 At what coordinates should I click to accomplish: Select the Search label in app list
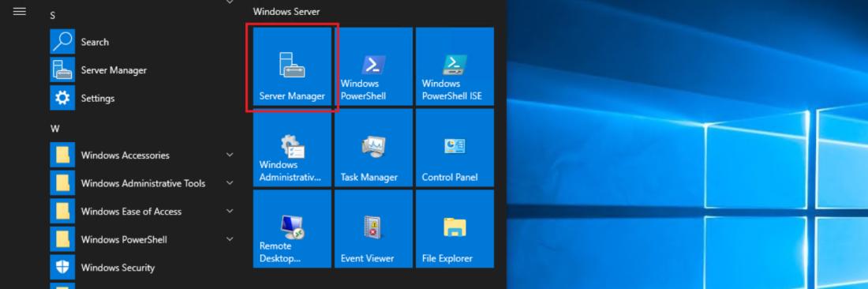[95, 42]
